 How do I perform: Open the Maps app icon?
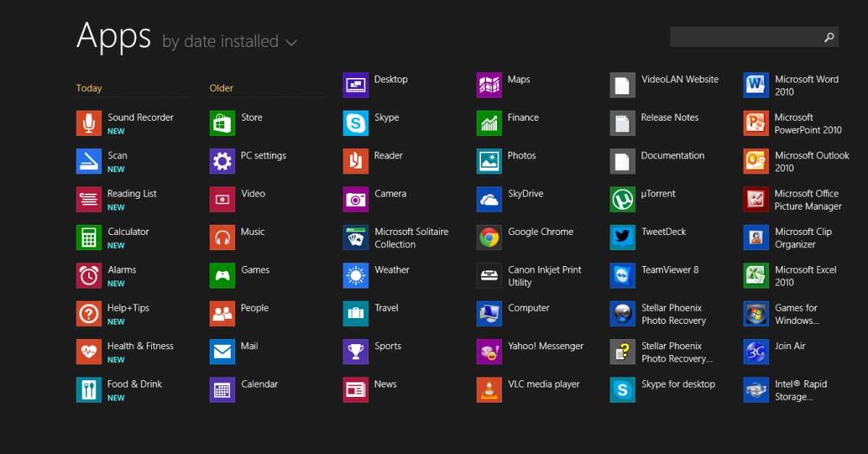click(489, 85)
